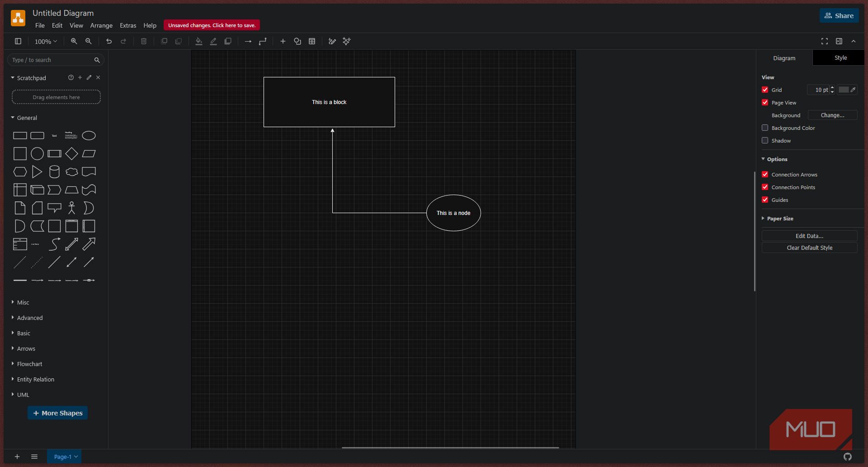
Task: Click the insert shapes toolbar icon
Action: point(297,41)
